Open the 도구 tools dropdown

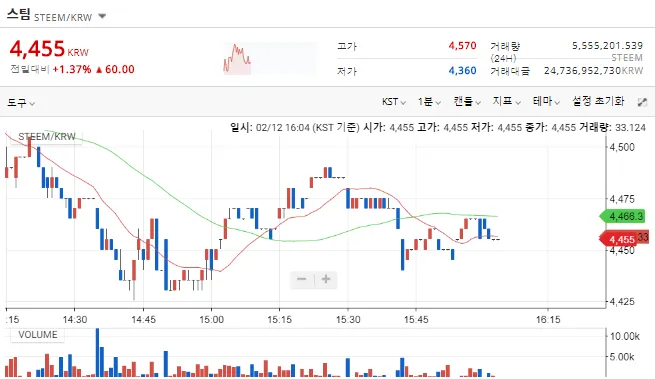coord(20,102)
